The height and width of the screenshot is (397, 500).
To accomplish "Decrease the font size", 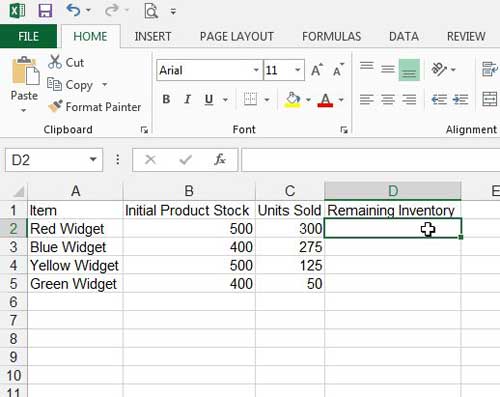I will point(338,70).
